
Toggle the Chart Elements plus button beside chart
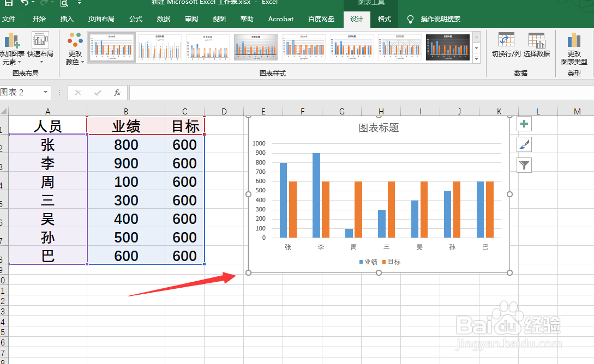(524, 124)
